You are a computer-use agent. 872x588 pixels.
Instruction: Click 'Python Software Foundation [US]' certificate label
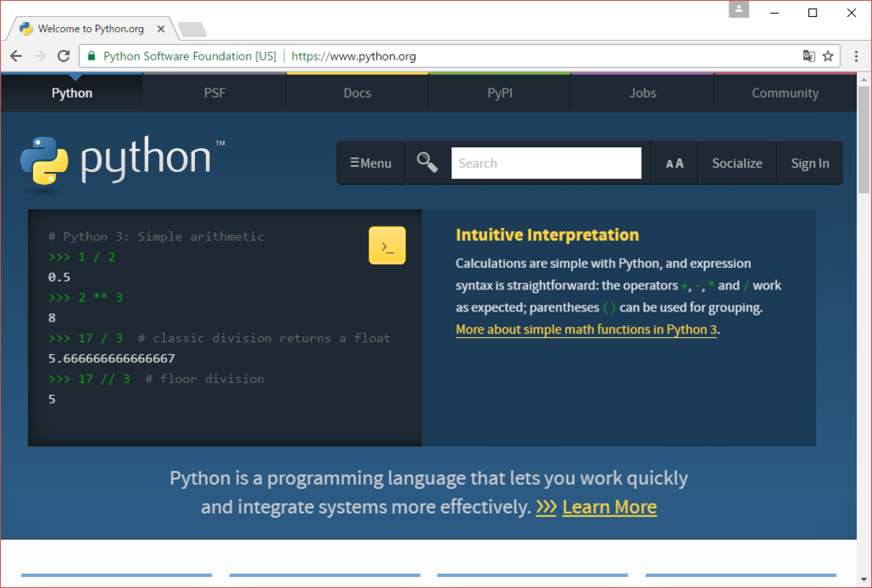190,56
